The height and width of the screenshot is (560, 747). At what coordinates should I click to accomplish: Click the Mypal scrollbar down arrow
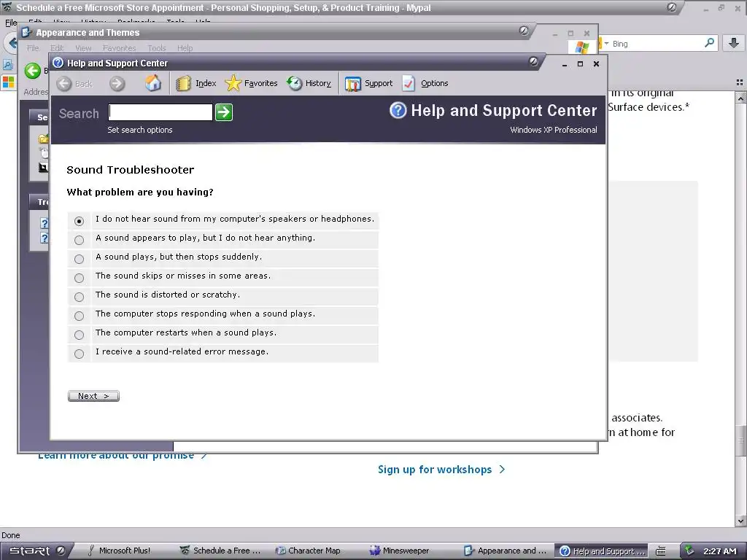[741, 521]
